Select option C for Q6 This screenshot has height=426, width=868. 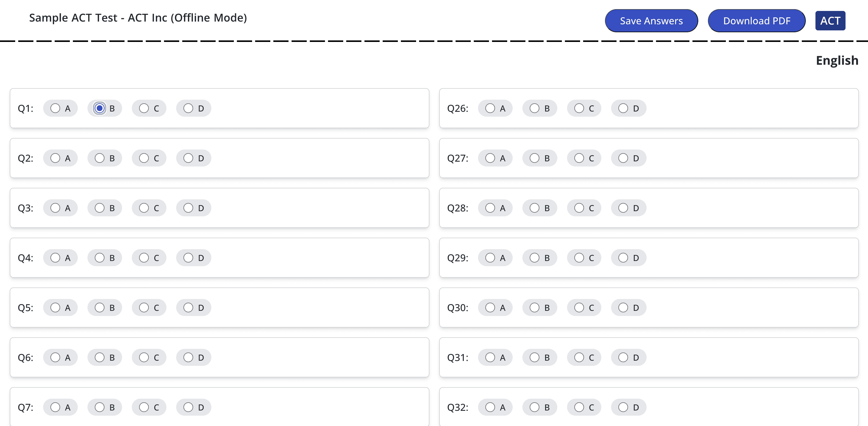click(144, 357)
